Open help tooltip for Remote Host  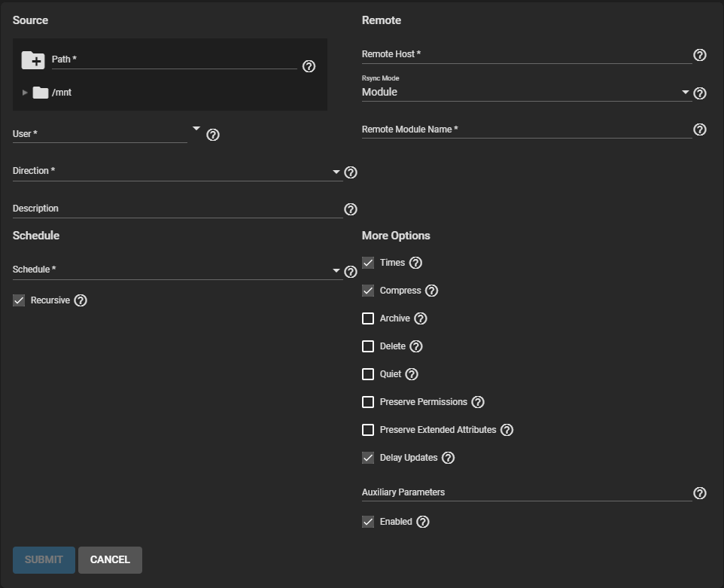coord(700,55)
